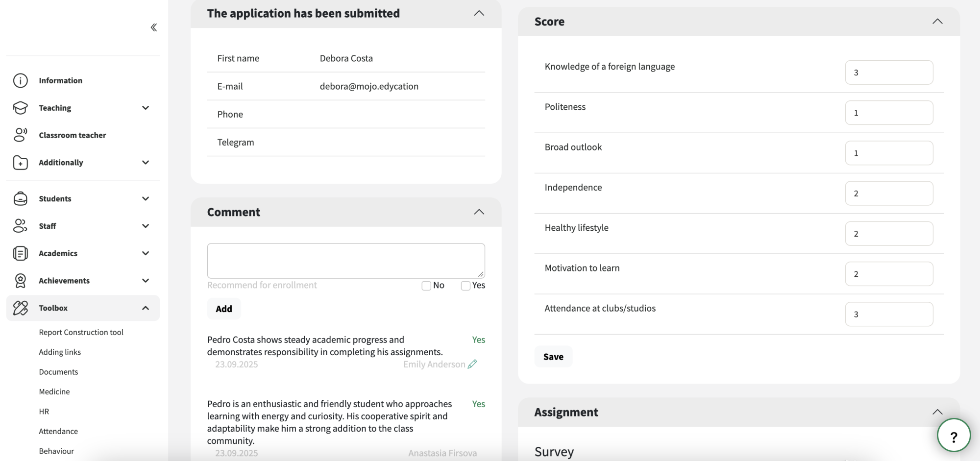Open Documents in Toolbox
This screenshot has height=461, width=980.
[58, 372]
